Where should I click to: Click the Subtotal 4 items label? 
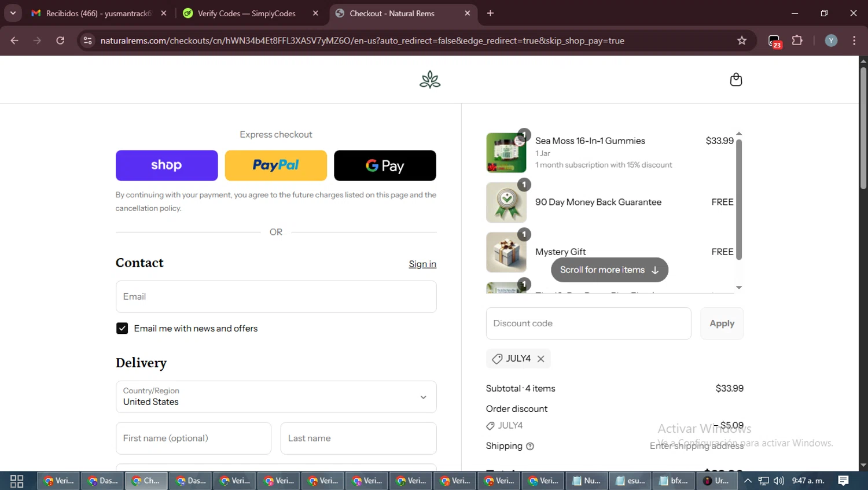[521, 389]
